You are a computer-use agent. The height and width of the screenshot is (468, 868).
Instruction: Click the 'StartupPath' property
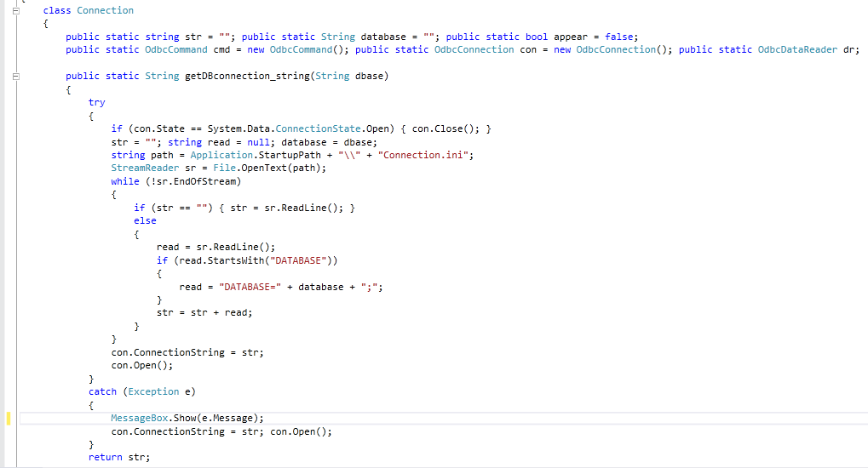tap(290, 156)
